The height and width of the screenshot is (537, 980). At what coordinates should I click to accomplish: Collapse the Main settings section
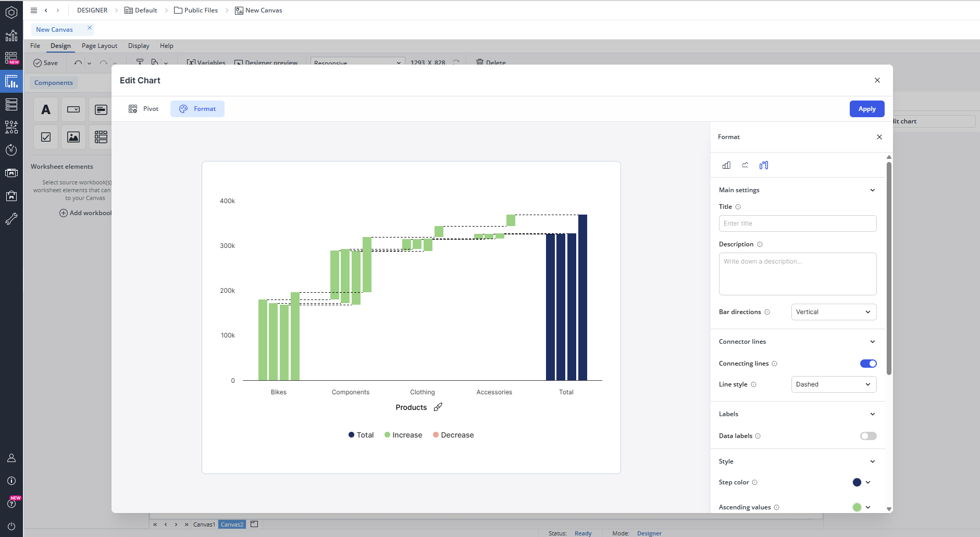[873, 190]
